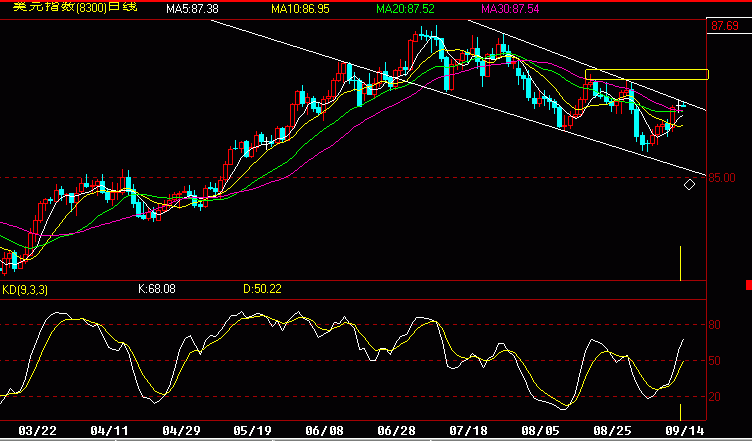Screen dimensions: 752x441
Task: Select the MA30:87.54 indicator label
Action: click(x=510, y=8)
